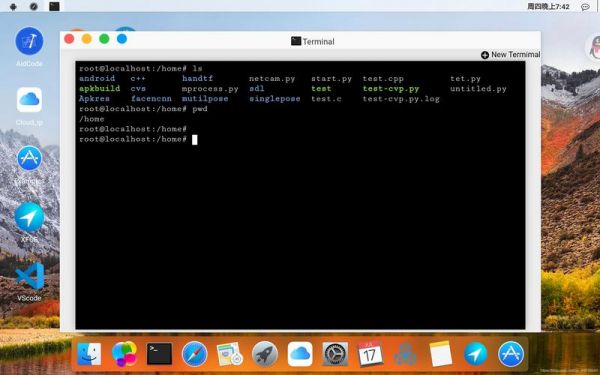Click the plus icon beside New Terminal

click(x=485, y=55)
